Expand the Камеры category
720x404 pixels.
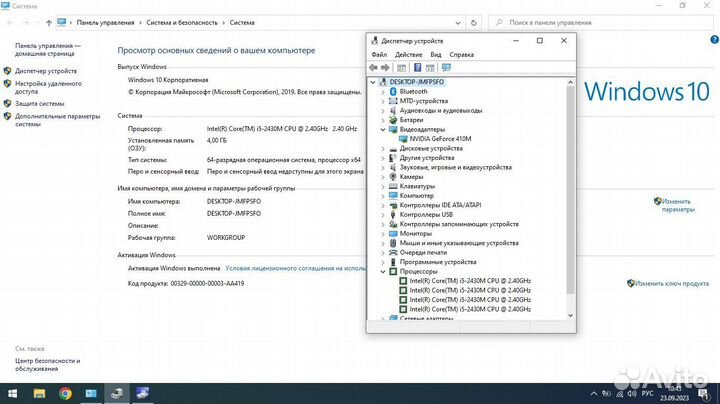pyautogui.click(x=383, y=177)
